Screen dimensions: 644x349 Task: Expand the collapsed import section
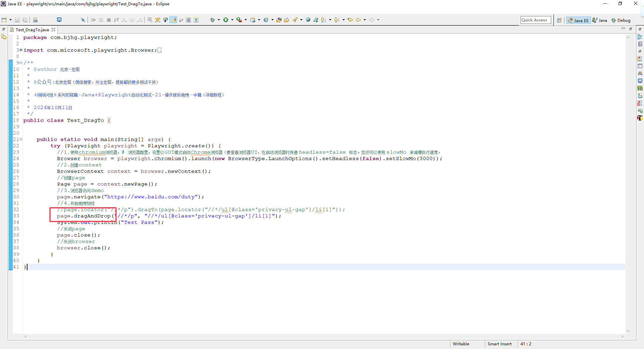click(21, 50)
